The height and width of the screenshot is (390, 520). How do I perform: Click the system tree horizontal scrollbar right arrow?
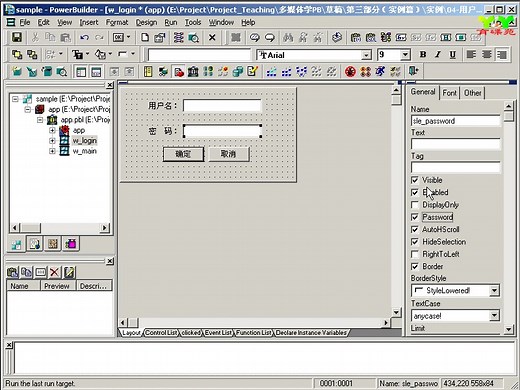point(104,228)
